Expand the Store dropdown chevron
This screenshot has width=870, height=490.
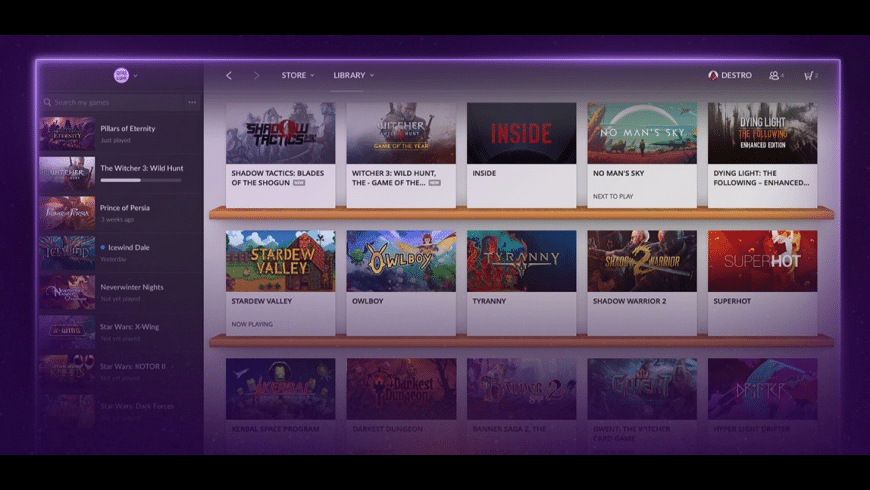[x=312, y=75]
